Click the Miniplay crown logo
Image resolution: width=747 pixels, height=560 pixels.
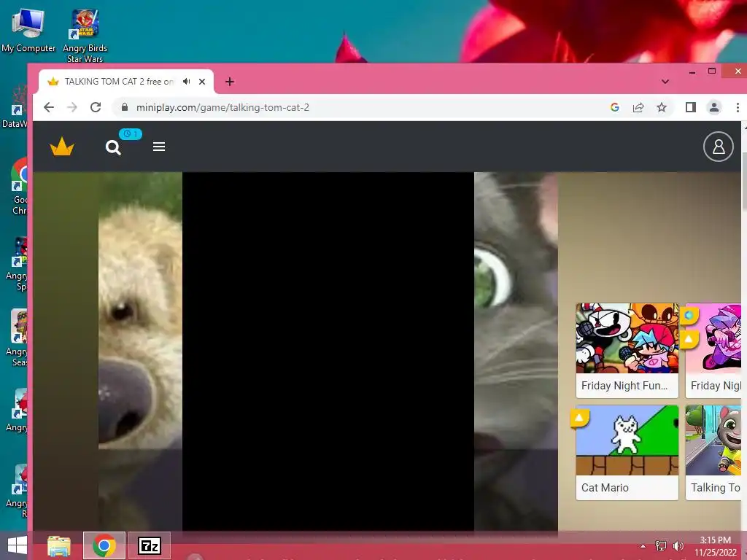(62, 147)
